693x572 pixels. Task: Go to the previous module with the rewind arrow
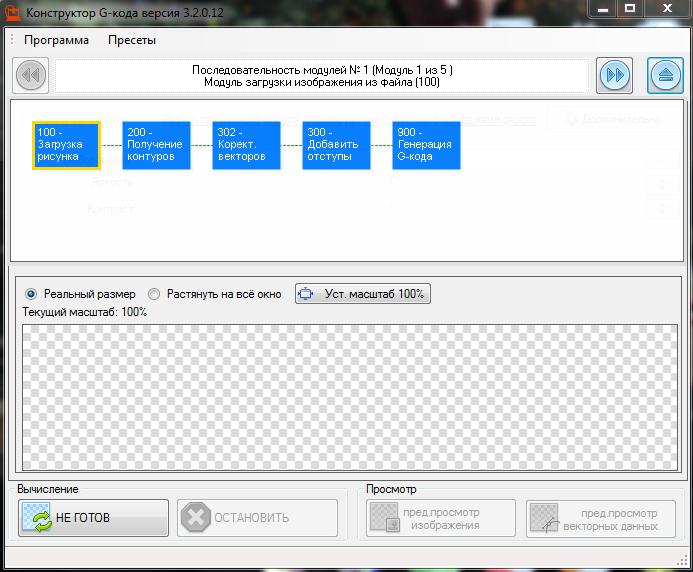click(30, 75)
